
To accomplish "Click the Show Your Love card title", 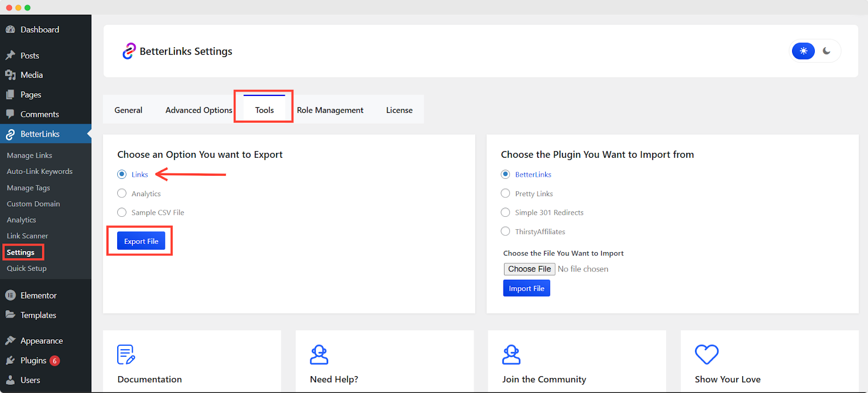I will [728, 379].
